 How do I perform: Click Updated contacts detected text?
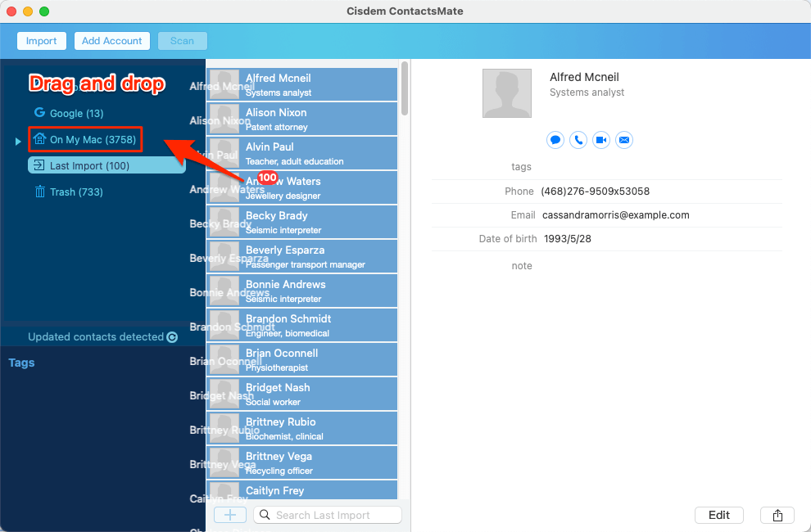click(x=96, y=336)
